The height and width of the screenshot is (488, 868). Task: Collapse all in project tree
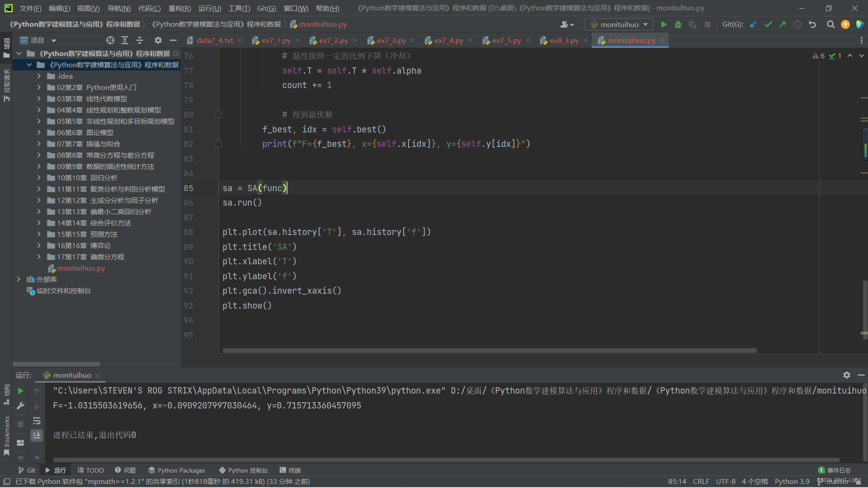tap(140, 40)
